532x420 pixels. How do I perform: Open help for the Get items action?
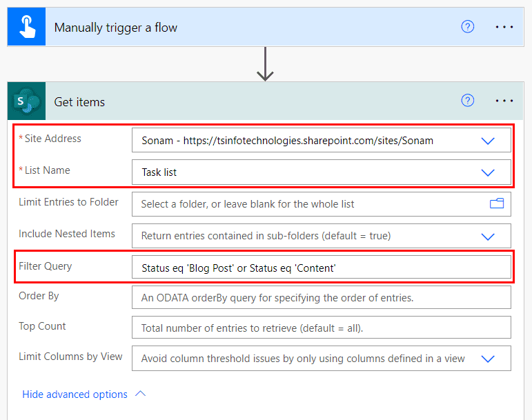(x=468, y=100)
